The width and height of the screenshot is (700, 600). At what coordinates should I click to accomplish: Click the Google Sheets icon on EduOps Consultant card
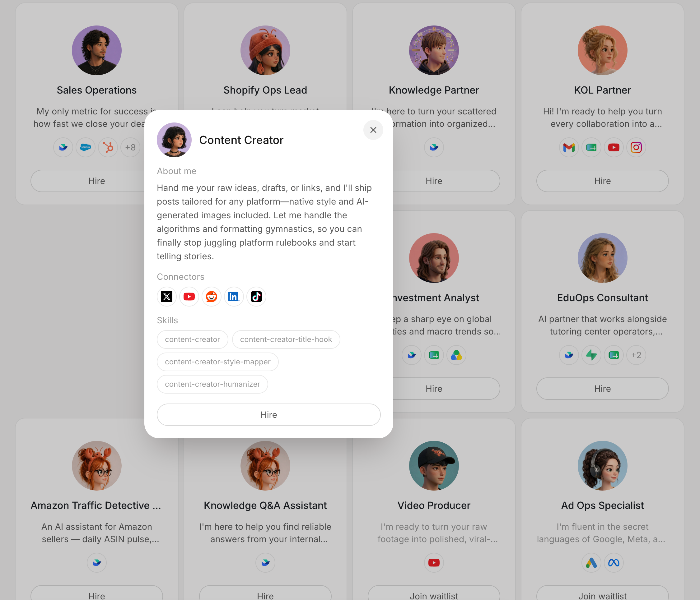click(614, 355)
